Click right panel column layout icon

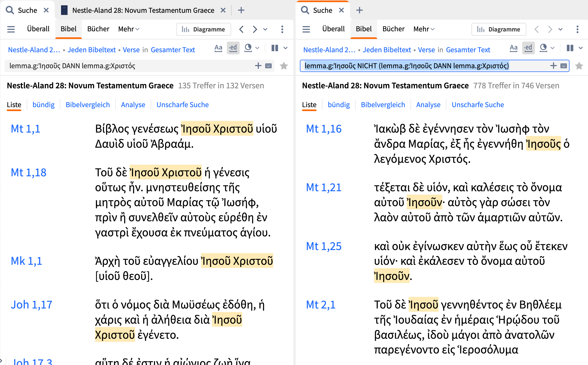pyautogui.click(x=570, y=48)
